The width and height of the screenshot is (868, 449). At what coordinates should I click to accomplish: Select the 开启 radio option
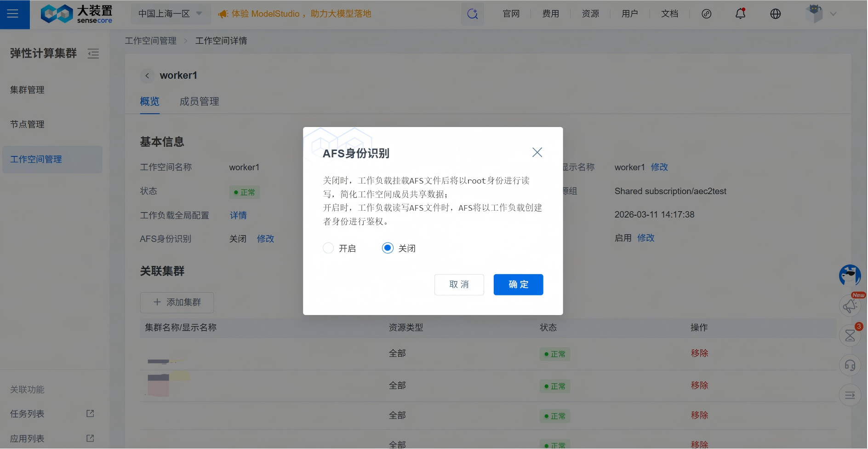tap(328, 248)
